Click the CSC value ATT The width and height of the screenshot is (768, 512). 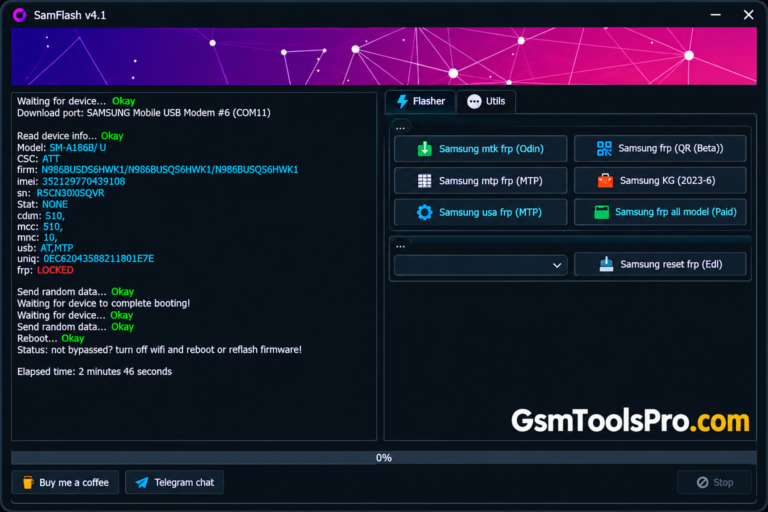coord(50,159)
